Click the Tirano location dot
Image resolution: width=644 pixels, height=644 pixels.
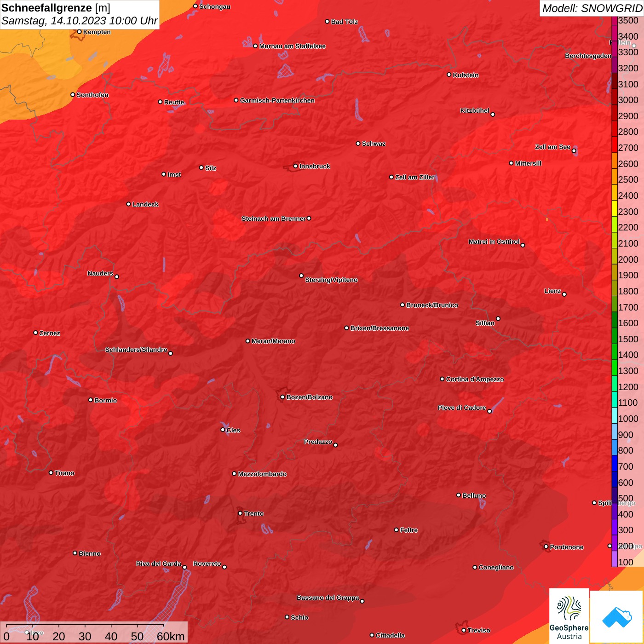(51, 472)
